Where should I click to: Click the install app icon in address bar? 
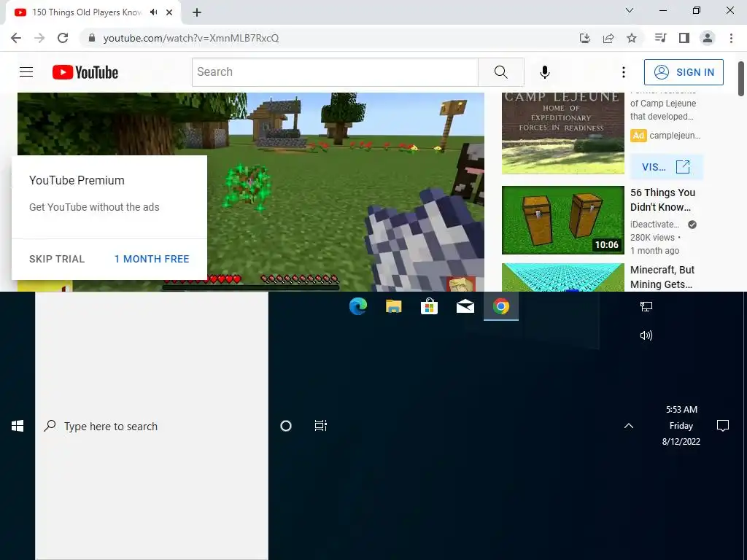pos(585,38)
